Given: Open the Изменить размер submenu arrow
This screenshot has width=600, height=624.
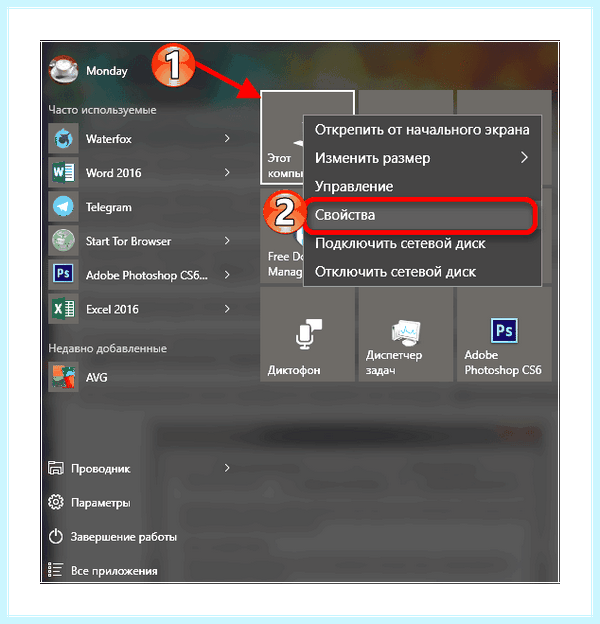Looking at the screenshot, I should coord(524,158).
